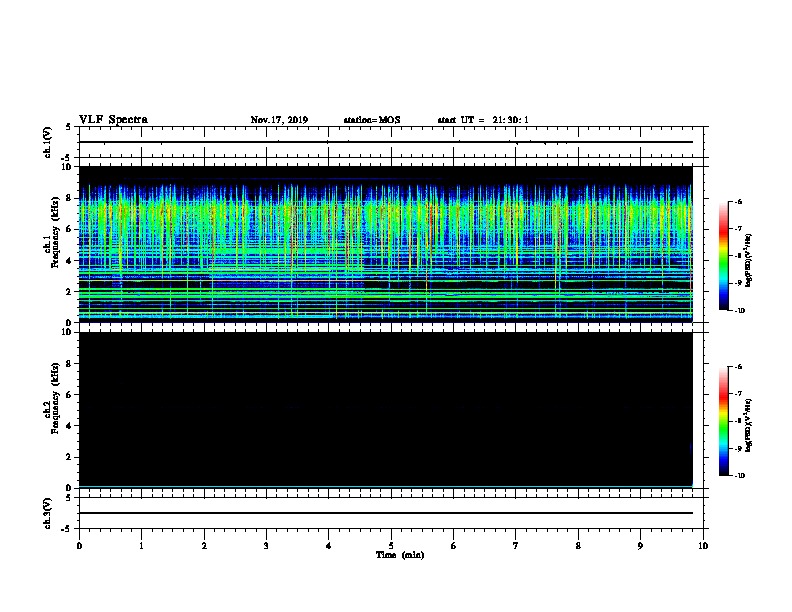Select the "8" kHz tick on ch.2 axis
Viewport: 792px width, 612px height.
coord(70,364)
